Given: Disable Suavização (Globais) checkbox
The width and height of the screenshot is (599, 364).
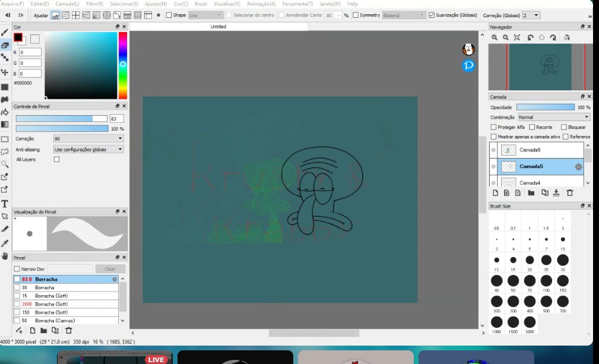Looking at the screenshot, I should click(x=432, y=15).
